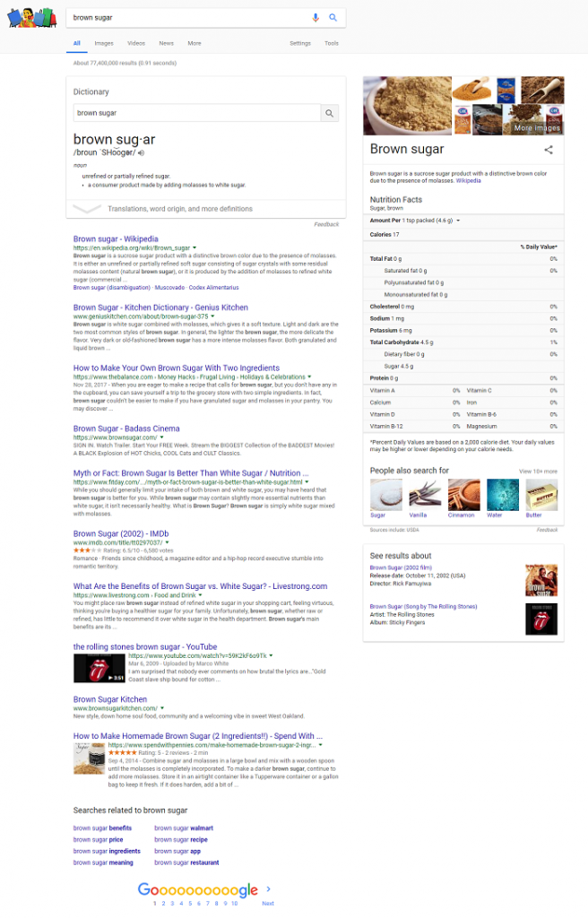The width and height of the screenshot is (588, 918).
Task: Open the Settings menu
Action: click(x=300, y=43)
